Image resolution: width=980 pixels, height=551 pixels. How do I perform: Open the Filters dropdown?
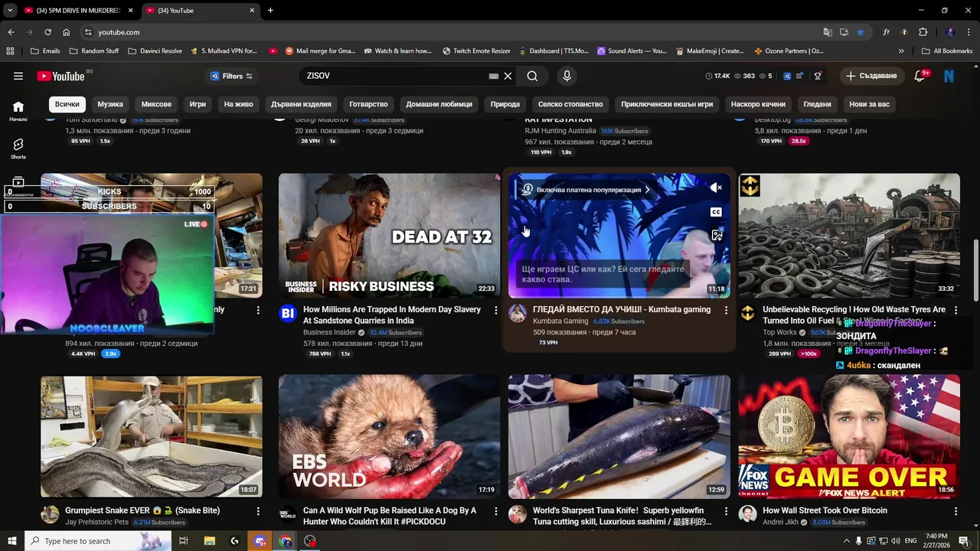pos(231,76)
